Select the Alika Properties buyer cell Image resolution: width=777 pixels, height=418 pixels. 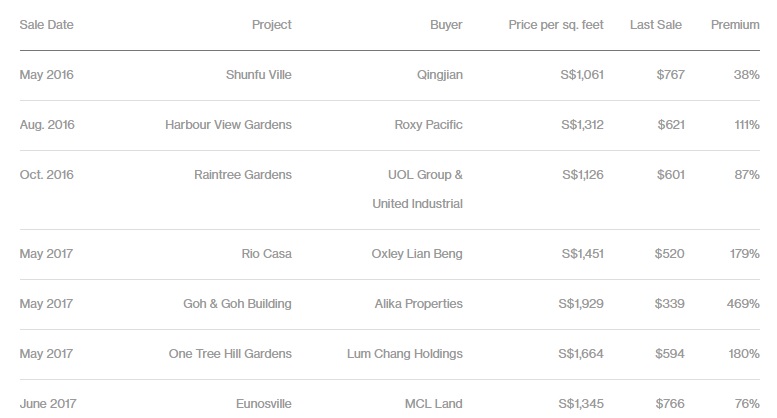[419, 304]
